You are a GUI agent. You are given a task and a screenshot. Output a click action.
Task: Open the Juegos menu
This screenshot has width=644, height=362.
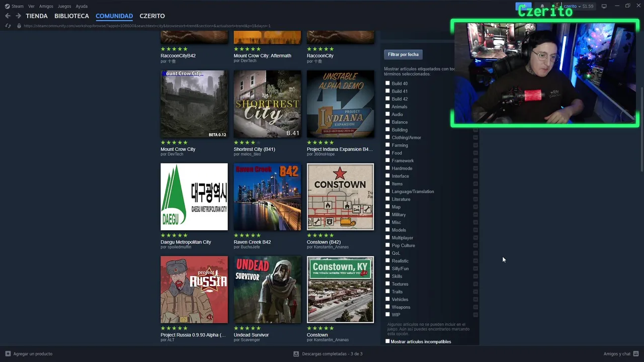click(x=64, y=6)
